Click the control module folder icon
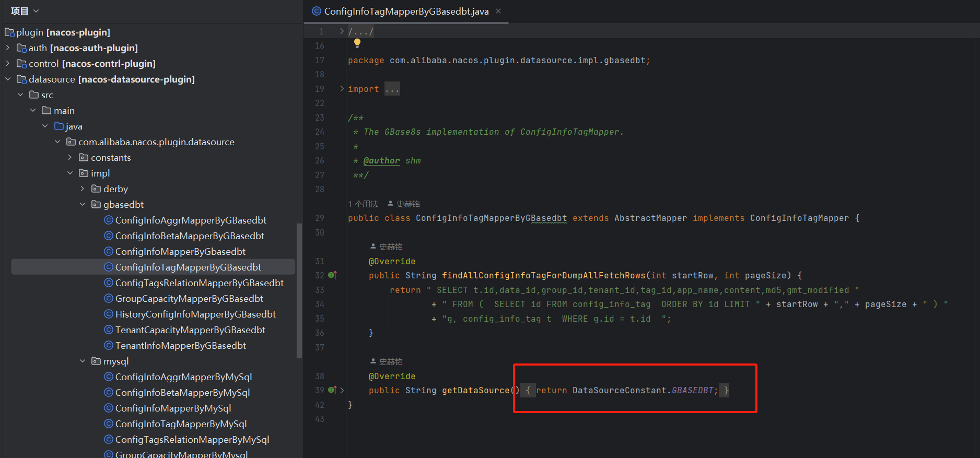This screenshot has width=980, height=458. point(21,64)
